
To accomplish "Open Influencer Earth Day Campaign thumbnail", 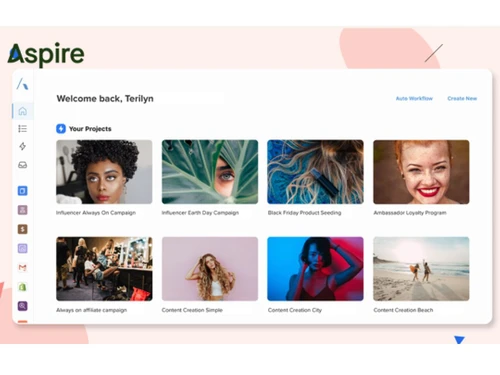I will [x=210, y=172].
